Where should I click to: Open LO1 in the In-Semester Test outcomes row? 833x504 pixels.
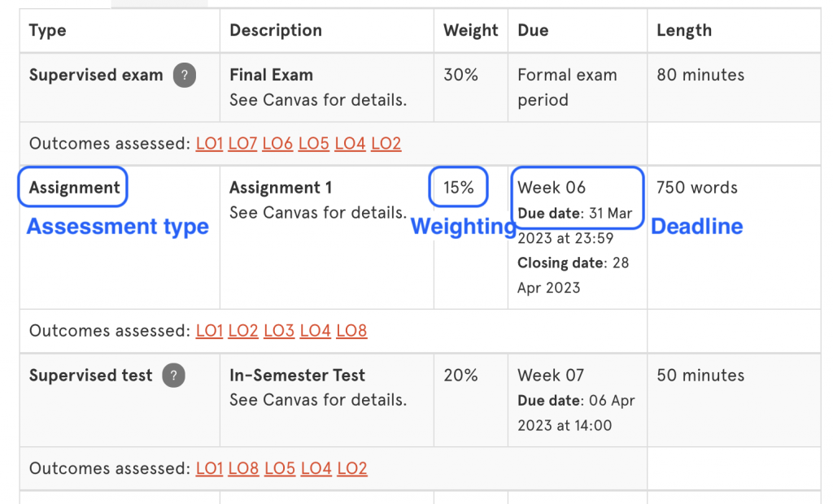coord(209,468)
